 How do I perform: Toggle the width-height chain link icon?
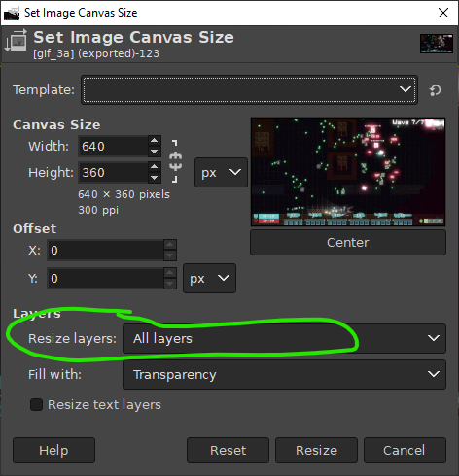pos(175,161)
